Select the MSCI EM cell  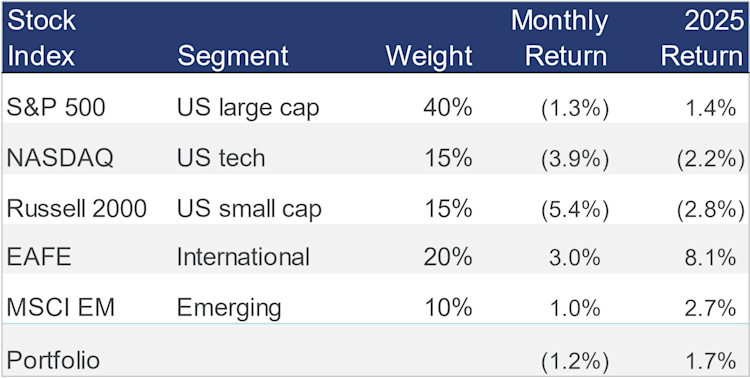point(61,308)
